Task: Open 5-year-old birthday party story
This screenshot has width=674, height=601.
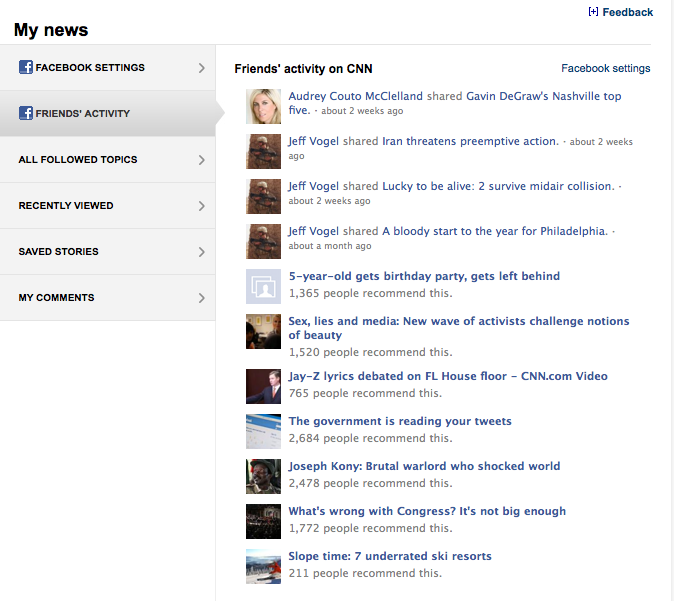Action: point(424,276)
